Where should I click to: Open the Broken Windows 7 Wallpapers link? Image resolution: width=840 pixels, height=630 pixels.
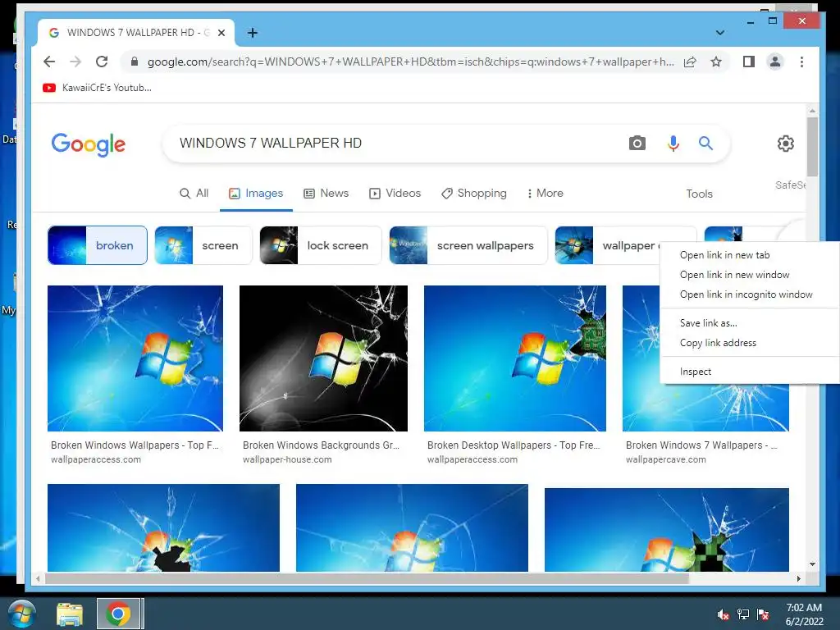point(701,445)
